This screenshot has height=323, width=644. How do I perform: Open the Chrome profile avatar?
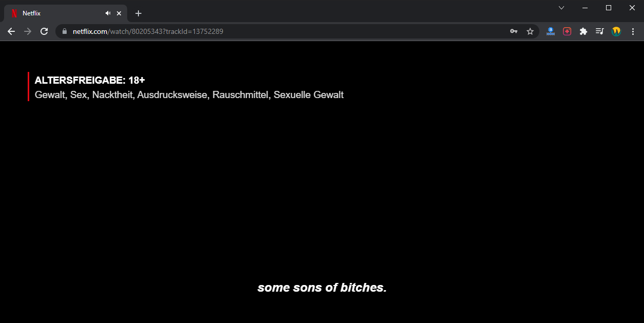616,31
